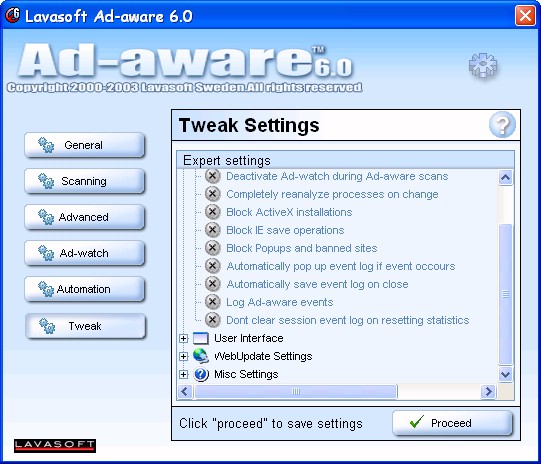This screenshot has height=464, width=541.
Task: Expand the Misc Settings node
Action: coord(184,374)
